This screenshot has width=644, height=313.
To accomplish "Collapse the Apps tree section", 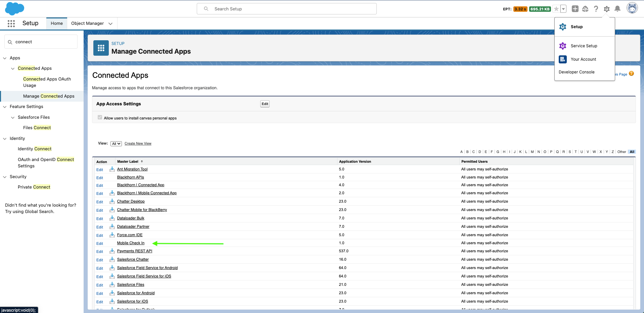I will (x=5, y=58).
